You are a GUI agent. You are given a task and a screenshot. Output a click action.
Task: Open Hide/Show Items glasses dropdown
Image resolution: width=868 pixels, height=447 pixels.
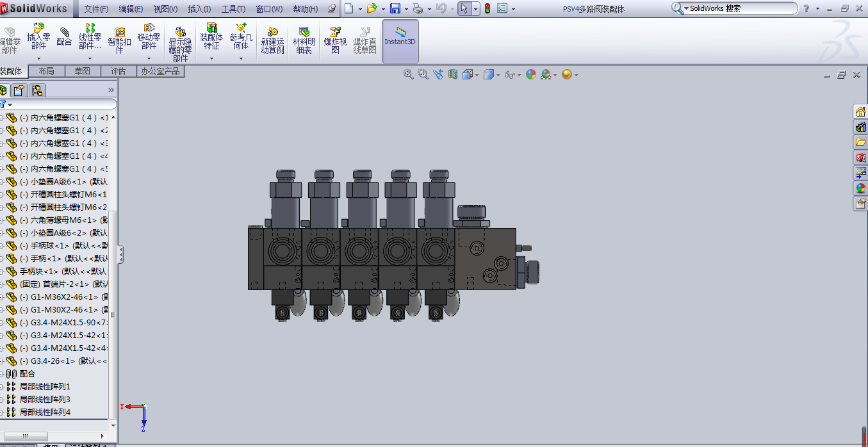point(512,74)
